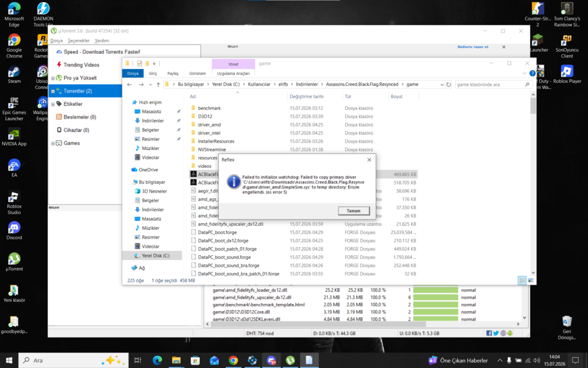Viewport: 588px width, 368px height.
Task: Select the Görünüm ribbon tab
Action: [198, 73]
